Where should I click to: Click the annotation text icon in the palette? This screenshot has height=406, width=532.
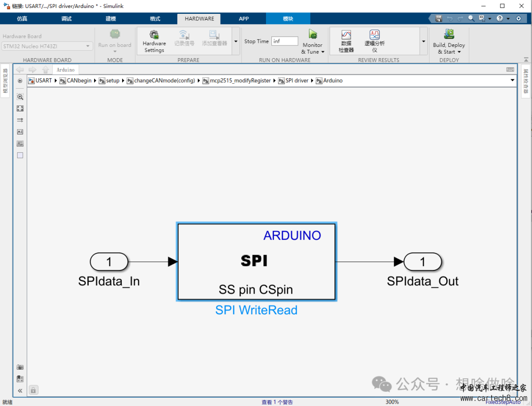point(20,132)
